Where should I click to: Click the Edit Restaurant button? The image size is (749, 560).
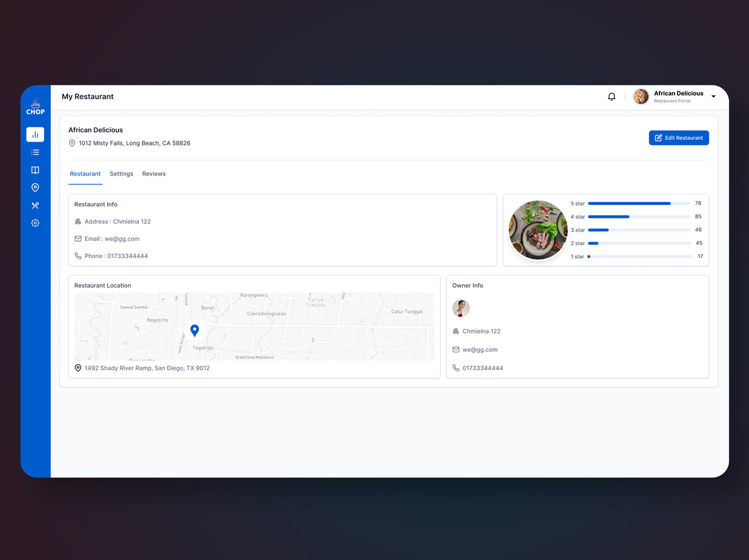(x=679, y=137)
